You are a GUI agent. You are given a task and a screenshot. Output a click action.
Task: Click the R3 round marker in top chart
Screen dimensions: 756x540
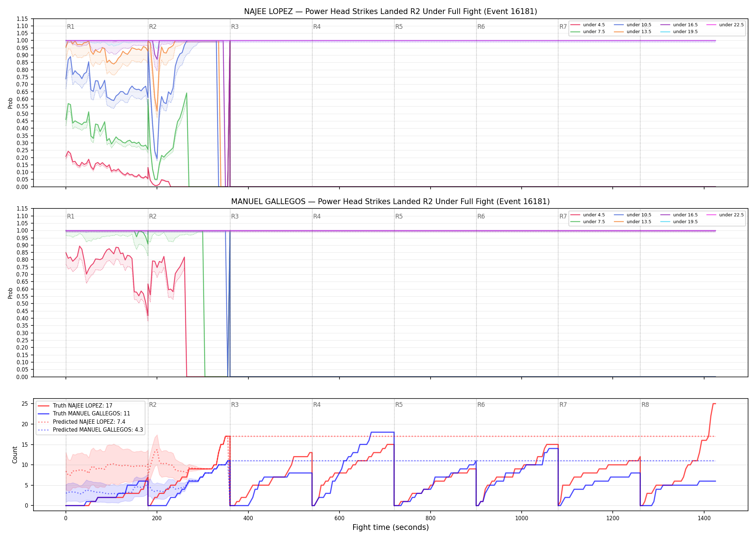pos(235,27)
